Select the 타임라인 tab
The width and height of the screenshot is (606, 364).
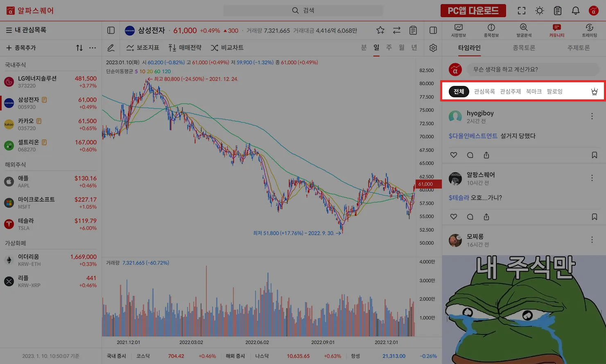469,48
